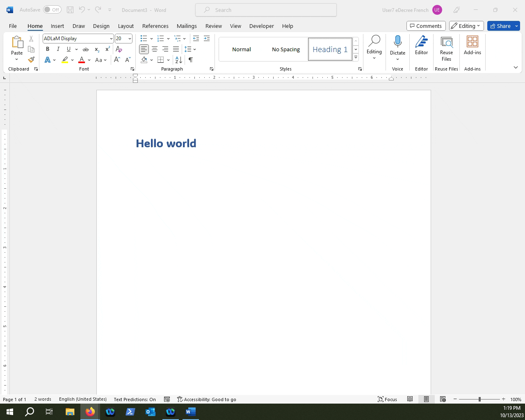Click the Comments button

(426, 25)
